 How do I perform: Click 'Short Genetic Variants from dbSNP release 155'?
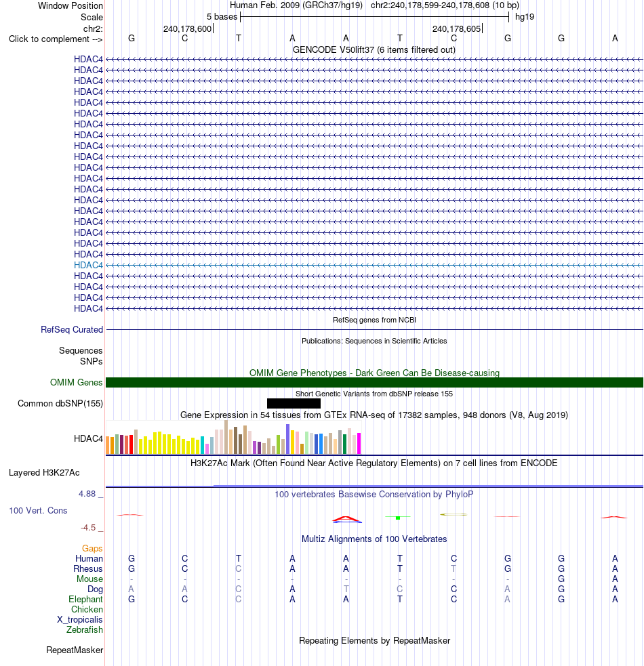pyautogui.click(x=374, y=394)
